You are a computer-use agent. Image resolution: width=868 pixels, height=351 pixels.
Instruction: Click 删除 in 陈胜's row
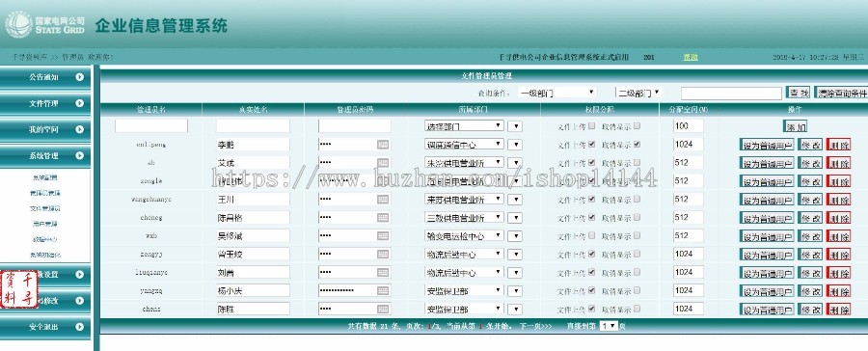[838, 310]
